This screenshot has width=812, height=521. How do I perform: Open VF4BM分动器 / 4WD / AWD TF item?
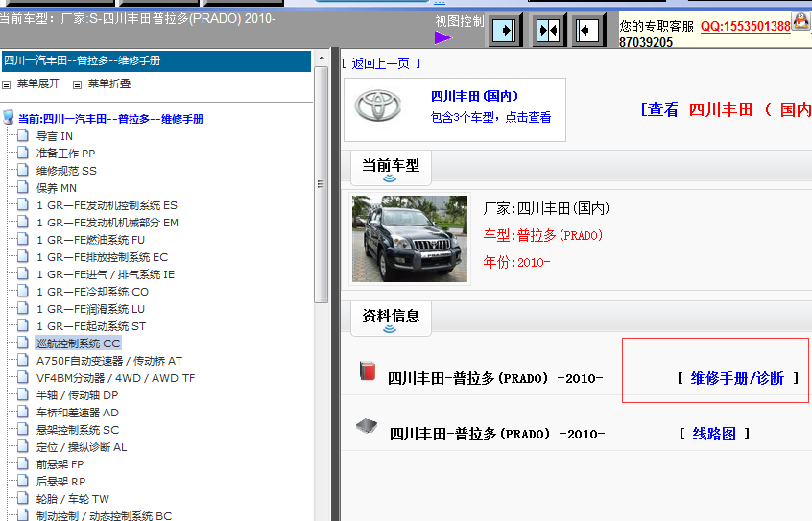click(x=115, y=378)
